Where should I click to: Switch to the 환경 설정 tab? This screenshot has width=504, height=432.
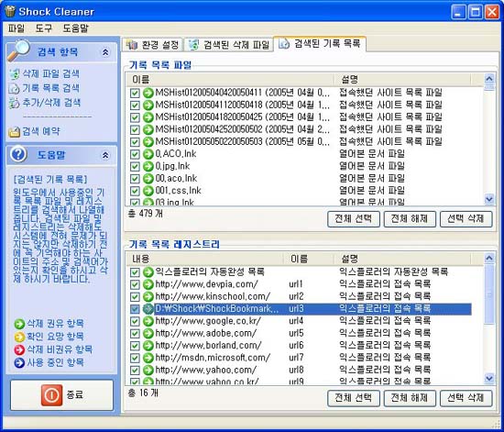pos(152,45)
